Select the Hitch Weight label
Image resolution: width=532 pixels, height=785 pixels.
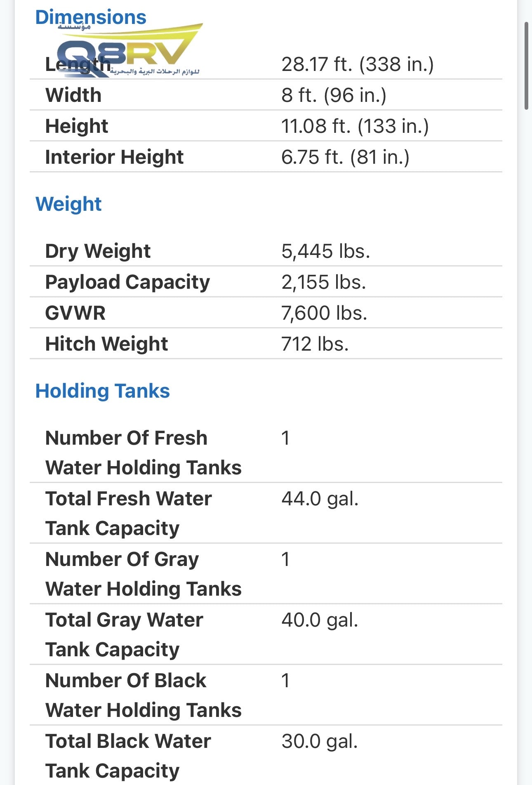click(106, 344)
